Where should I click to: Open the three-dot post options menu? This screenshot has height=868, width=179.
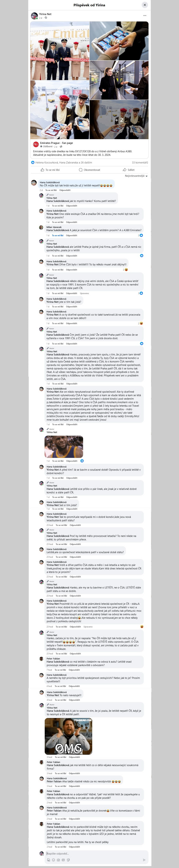(145, 16)
